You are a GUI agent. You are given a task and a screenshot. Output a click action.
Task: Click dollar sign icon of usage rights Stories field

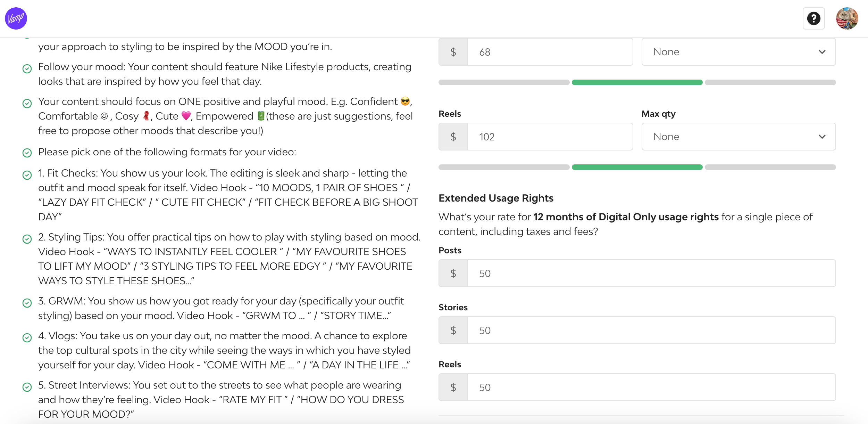453,331
